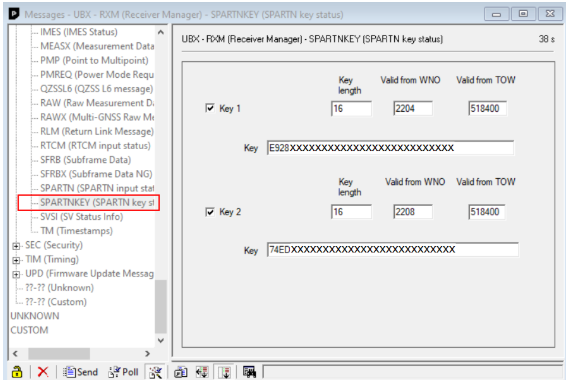This screenshot has height=385, width=567.
Task: Select UPD (Firmware Update Message) tree label
Action: [89, 273]
